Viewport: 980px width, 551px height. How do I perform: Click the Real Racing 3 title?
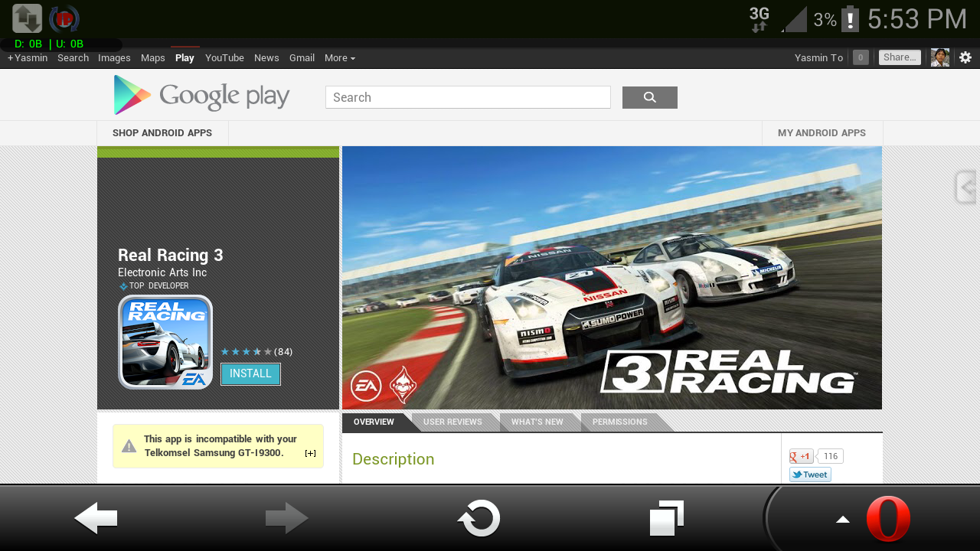[171, 256]
